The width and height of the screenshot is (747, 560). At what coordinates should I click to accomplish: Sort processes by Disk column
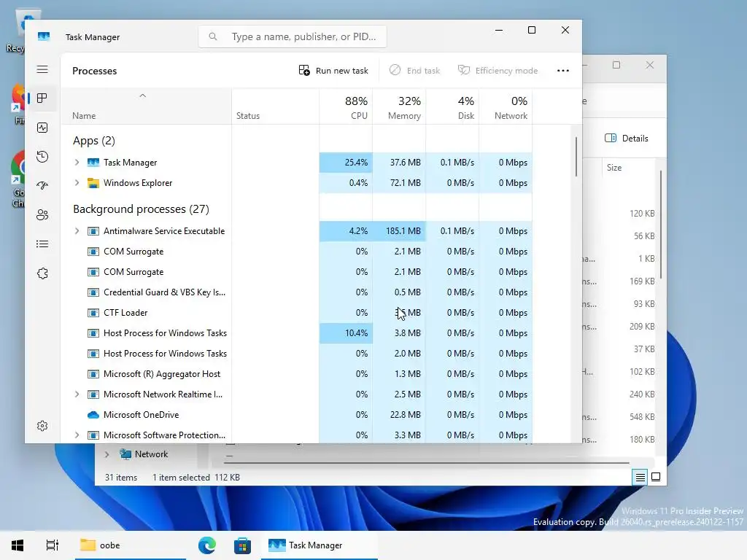pos(452,106)
